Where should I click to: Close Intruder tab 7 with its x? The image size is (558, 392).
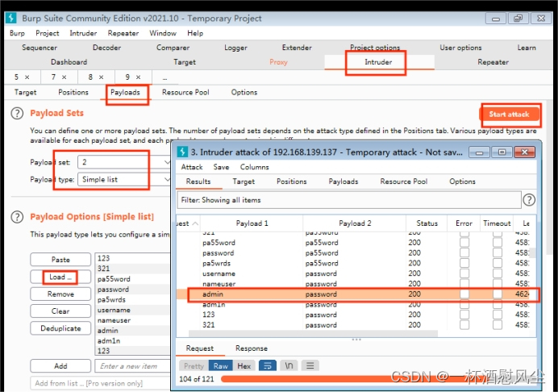(64, 77)
